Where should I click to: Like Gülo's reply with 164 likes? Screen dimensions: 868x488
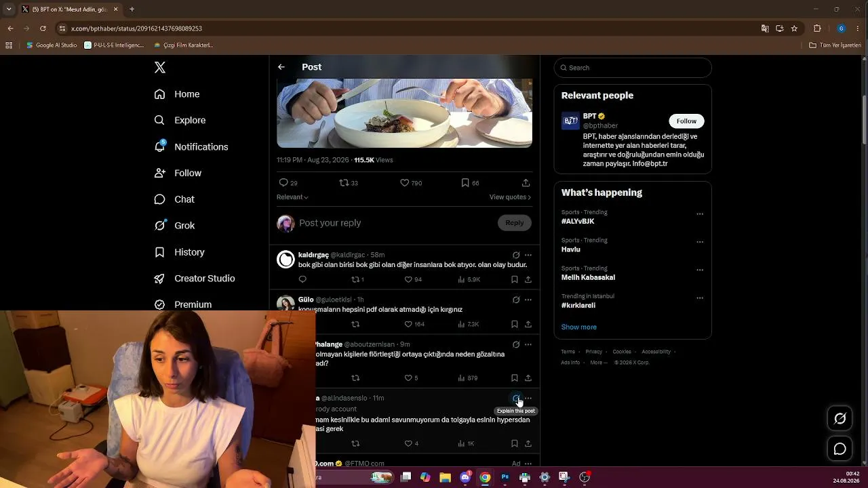tap(408, 324)
